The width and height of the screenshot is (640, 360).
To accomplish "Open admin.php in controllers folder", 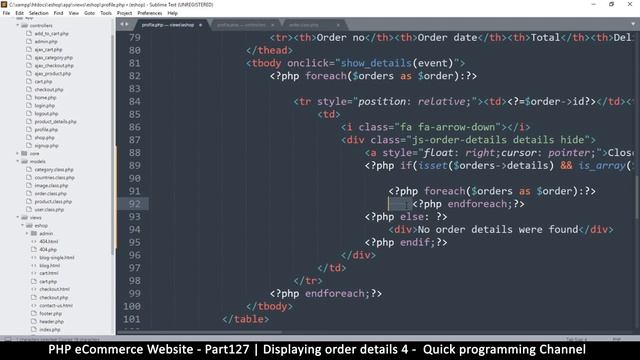I will point(46,42).
